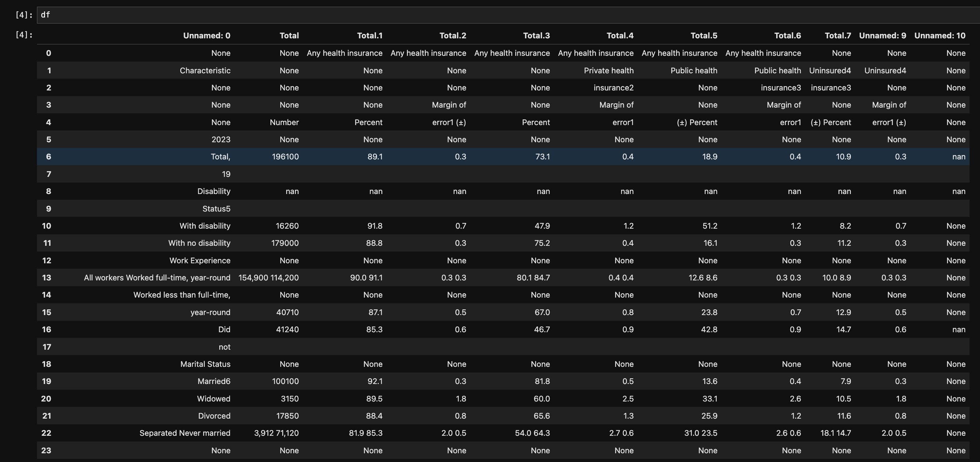Click the year-round cell in row 15
Image resolution: width=980 pixels, height=462 pixels.
211,312
